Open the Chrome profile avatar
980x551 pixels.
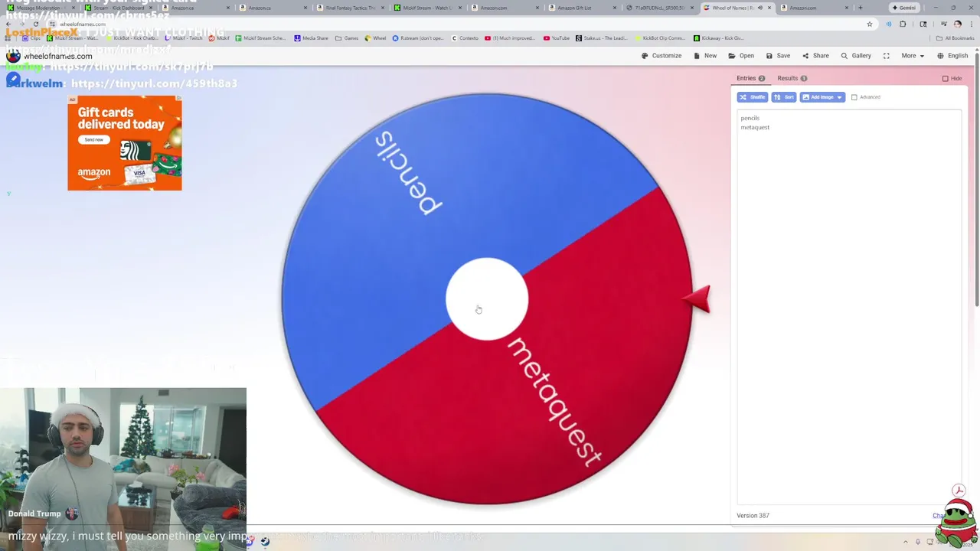coord(957,24)
